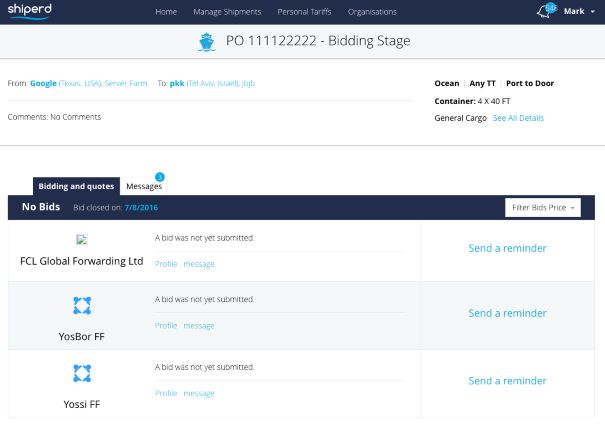Image resolution: width=605 pixels, height=432 pixels.
Task: Send a reminder to YosBor FF
Action: [x=507, y=313]
